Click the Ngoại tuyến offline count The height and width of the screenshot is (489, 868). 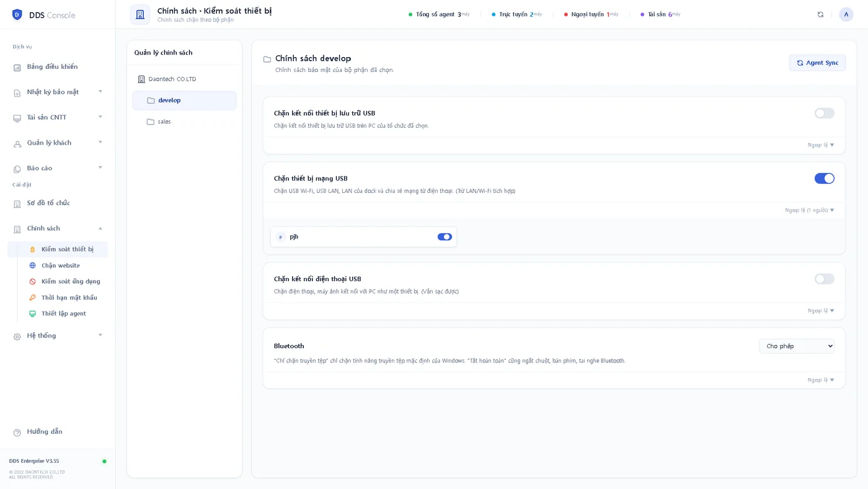click(591, 14)
